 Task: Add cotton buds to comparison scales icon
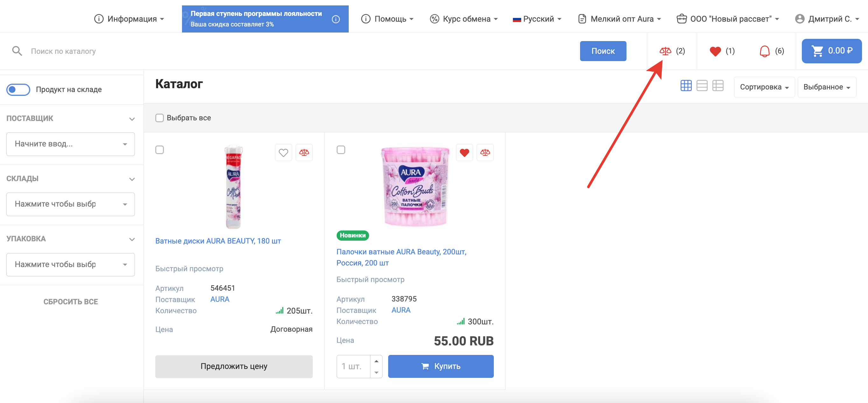[485, 153]
